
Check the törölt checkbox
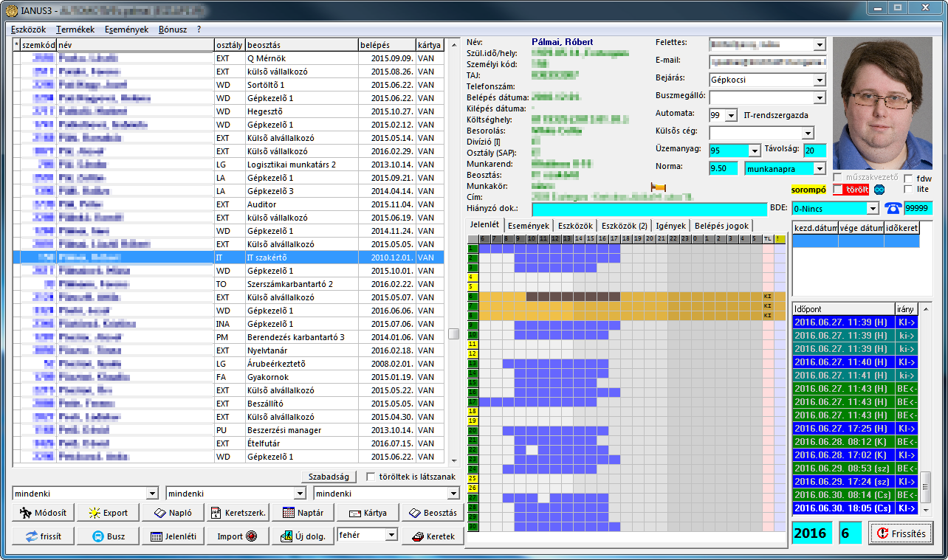pos(838,190)
